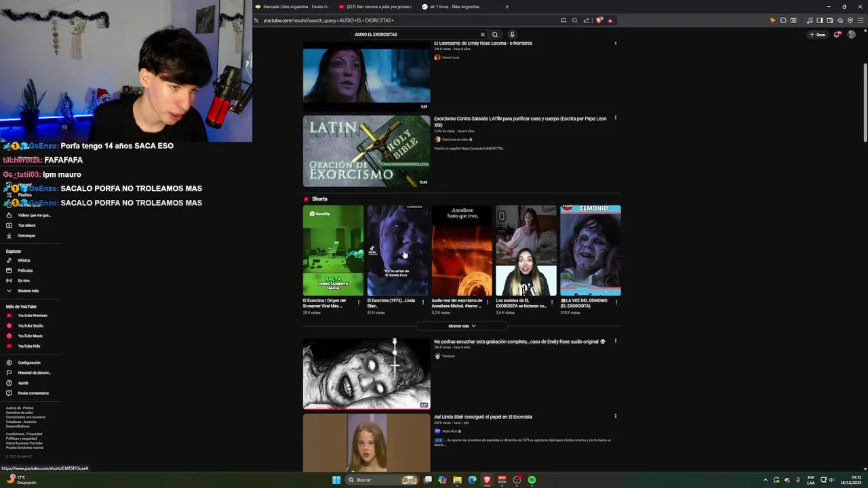The image size is (868, 488).
Task: Open El Exorcista Origen del Screamer short
Action: coord(333,251)
